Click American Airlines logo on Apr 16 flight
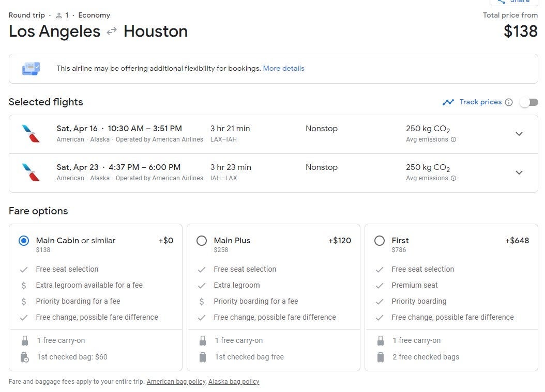 click(31, 134)
